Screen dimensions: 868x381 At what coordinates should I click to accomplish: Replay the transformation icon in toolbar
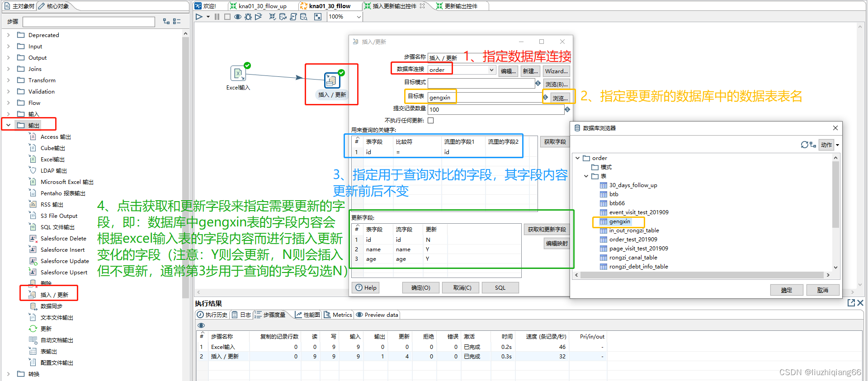[259, 17]
